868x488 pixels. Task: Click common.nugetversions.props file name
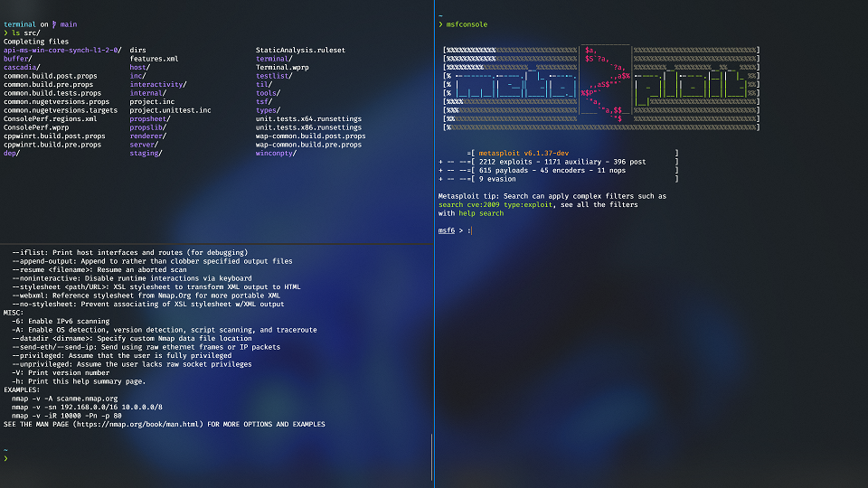point(56,102)
